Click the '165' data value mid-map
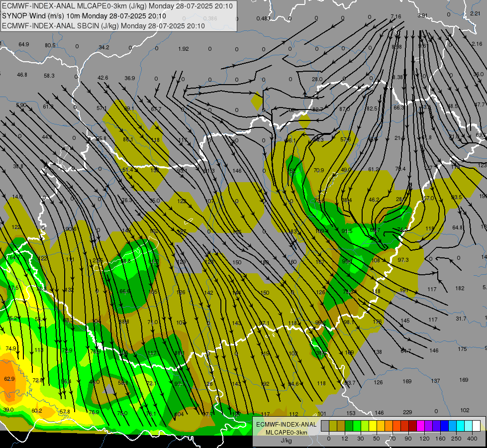 pos(237,231)
